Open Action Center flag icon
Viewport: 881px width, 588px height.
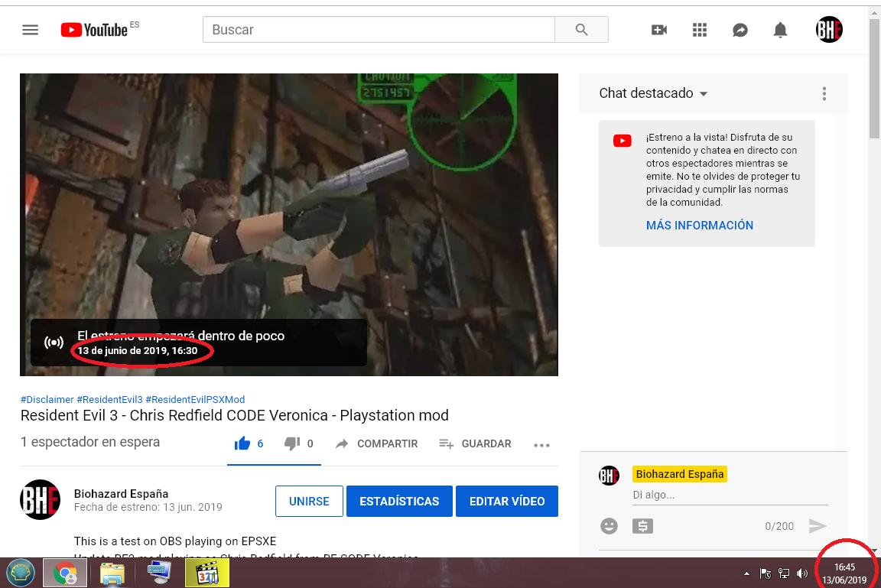click(x=766, y=573)
